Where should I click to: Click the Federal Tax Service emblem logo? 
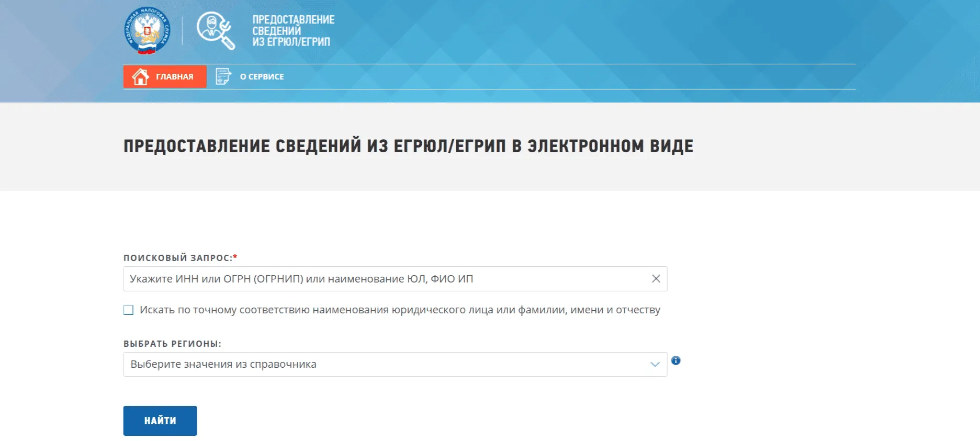147,30
